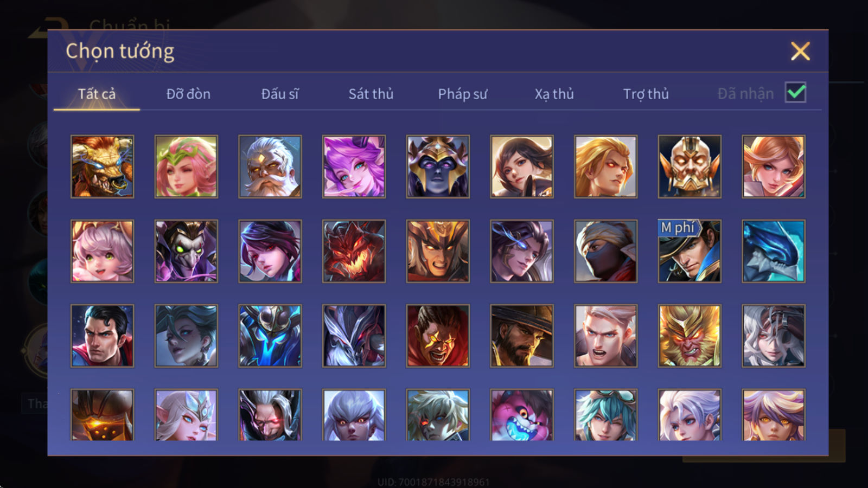The width and height of the screenshot is (868, 488).
Task: Close the Chọn tướng dialog
Action: pos(800,52)
